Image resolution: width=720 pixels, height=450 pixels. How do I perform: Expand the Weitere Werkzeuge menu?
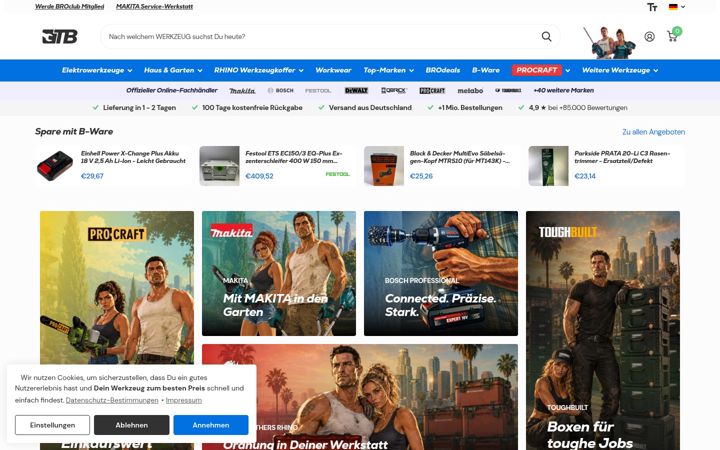(620, 70)
